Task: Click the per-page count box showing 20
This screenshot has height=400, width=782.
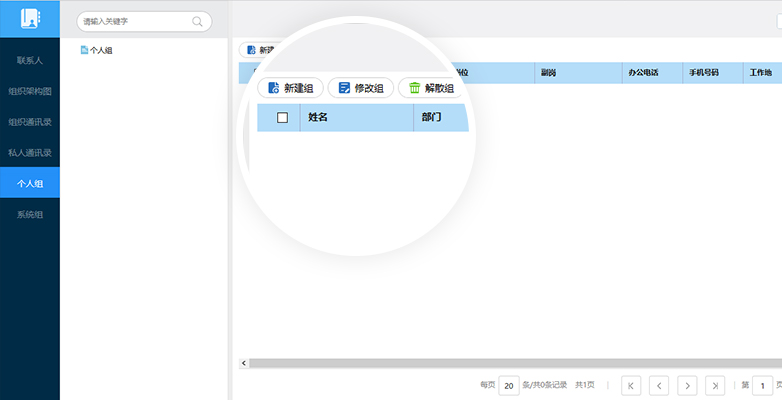Action: [509, 385]
